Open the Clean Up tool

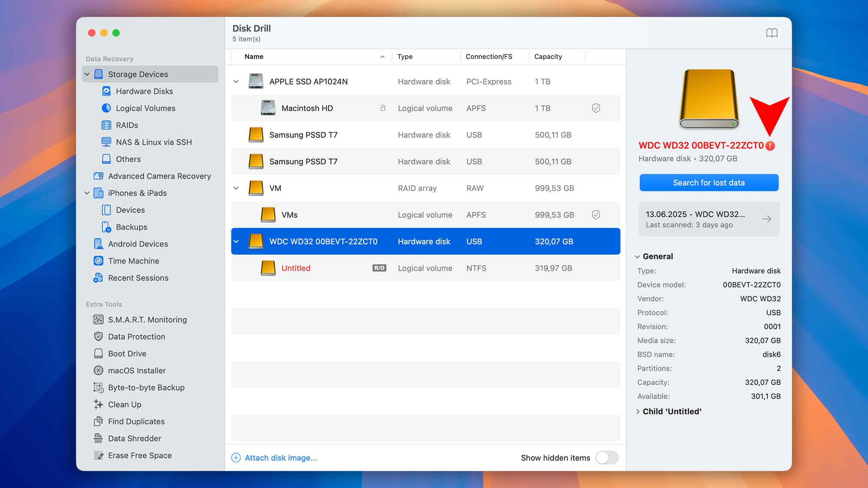(x=125, y=404)
